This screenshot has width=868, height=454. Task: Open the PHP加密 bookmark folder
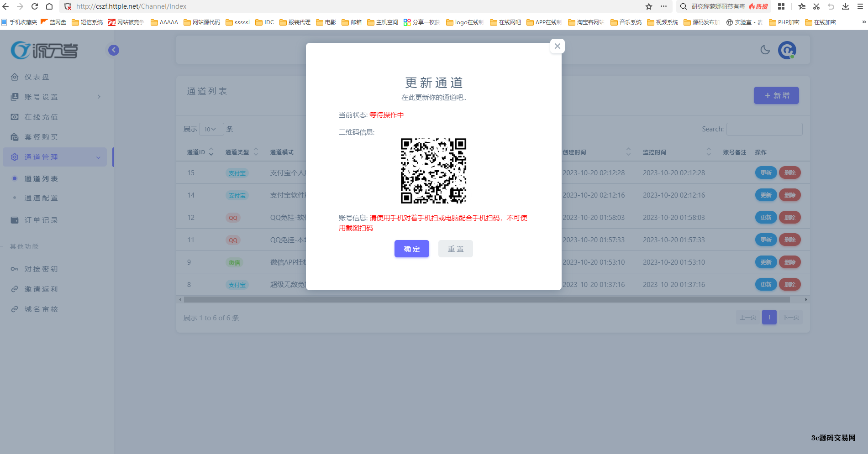784,22
